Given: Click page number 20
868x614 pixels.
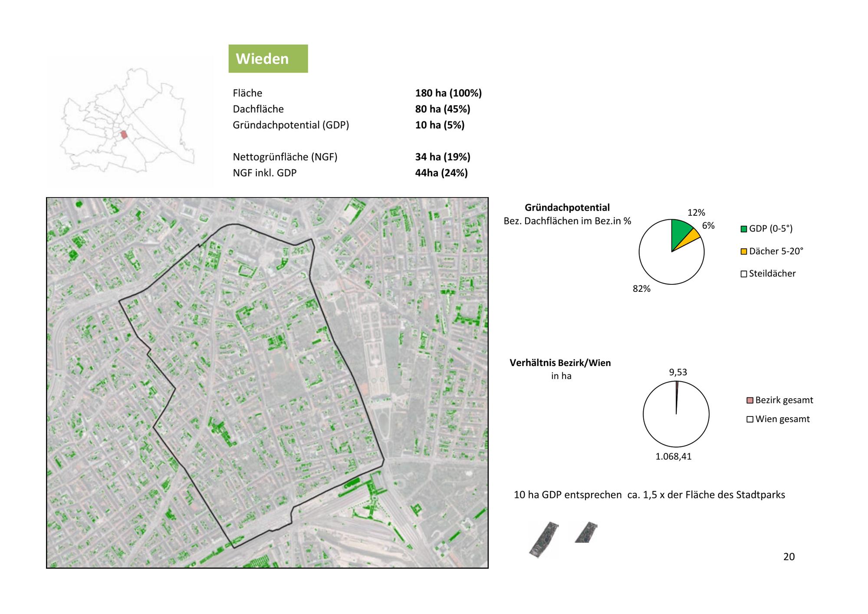Looking at the screenshot, I should tap(789, 557).
